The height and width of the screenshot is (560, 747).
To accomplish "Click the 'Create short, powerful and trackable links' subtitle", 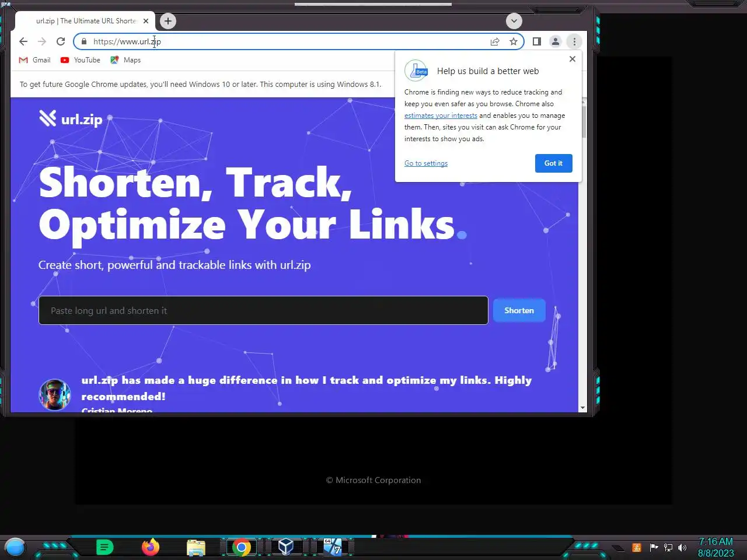I will click(x=174, y=265).
